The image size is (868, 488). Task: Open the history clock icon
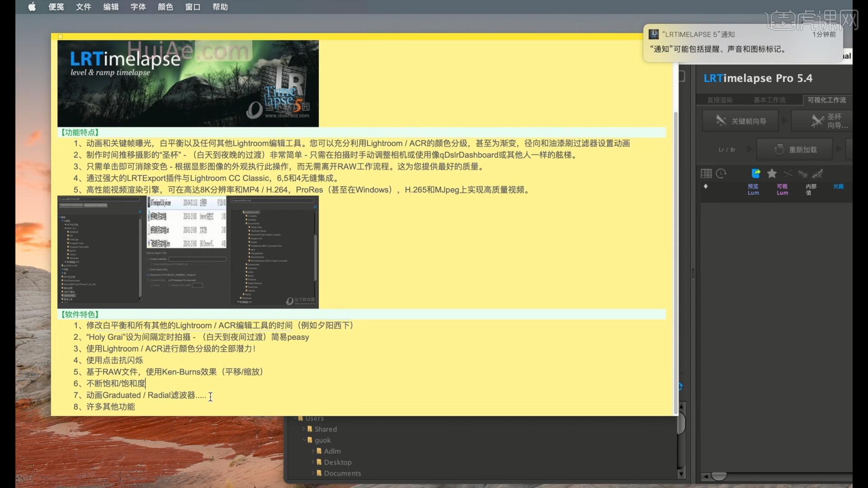(722, 174)
